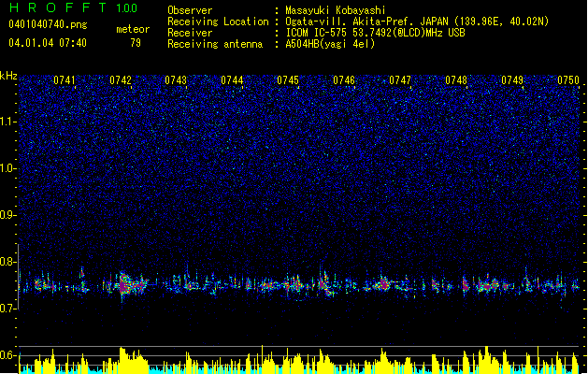Click the date stamp 04.01.04 07:40
588x374 pixels.
pos(48,43)
